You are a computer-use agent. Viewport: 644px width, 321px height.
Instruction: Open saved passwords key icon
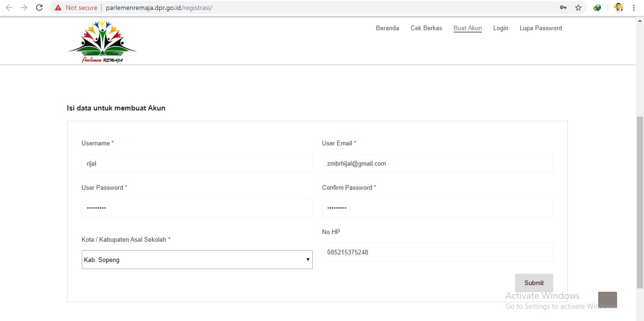(563, 8)
